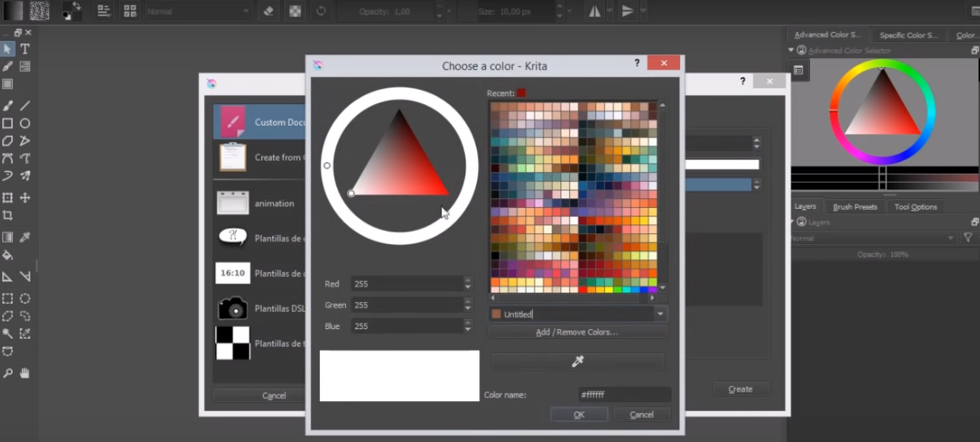Toggle the vertical mirror tool

[628, 11]
